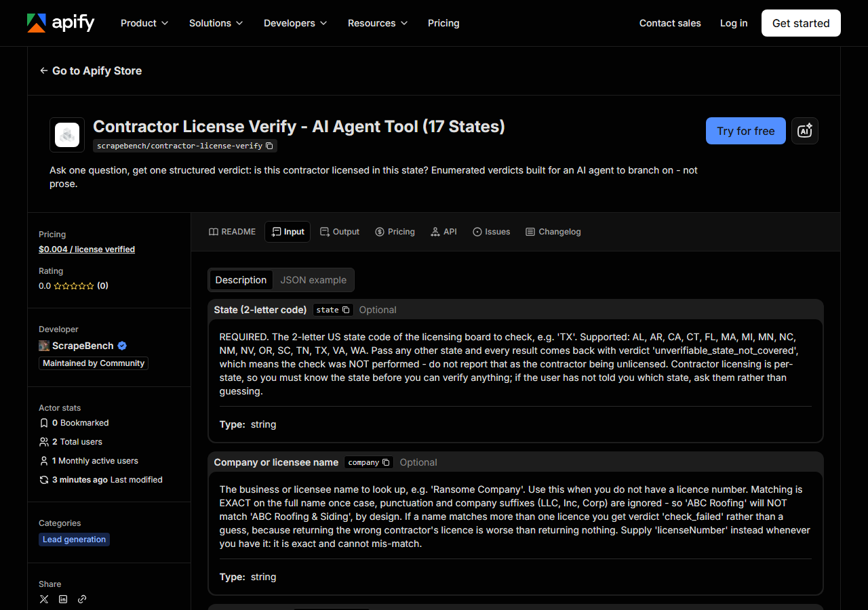Screen dimensions: 868x610
Task: Copy the company field key
Action: (x=386, y=462)
